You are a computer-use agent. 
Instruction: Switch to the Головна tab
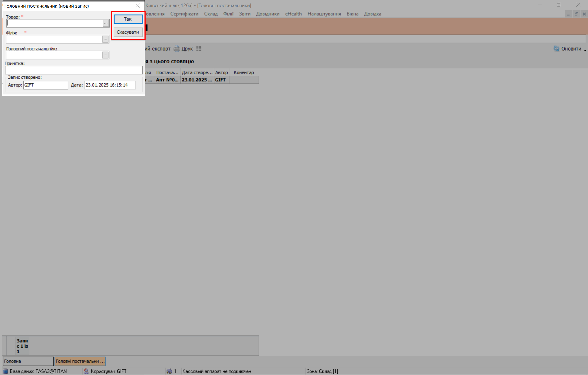pyautogui.click(x=28, y=361)
